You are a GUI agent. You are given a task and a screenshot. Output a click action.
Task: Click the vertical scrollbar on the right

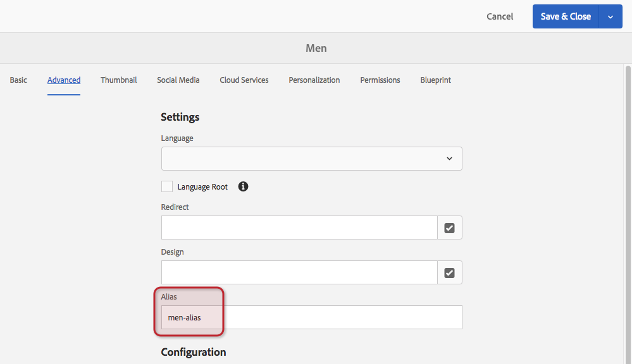[x=628, y=190]
